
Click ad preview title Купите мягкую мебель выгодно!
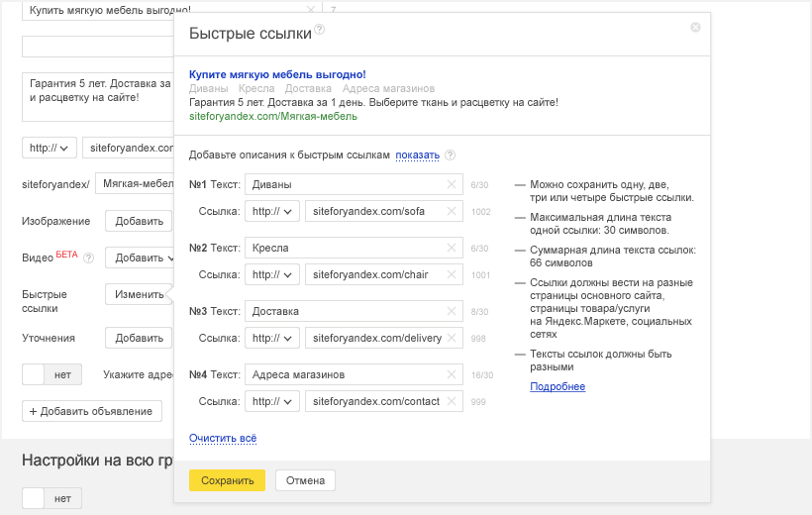pyautogui.click(x=277, y=74)
